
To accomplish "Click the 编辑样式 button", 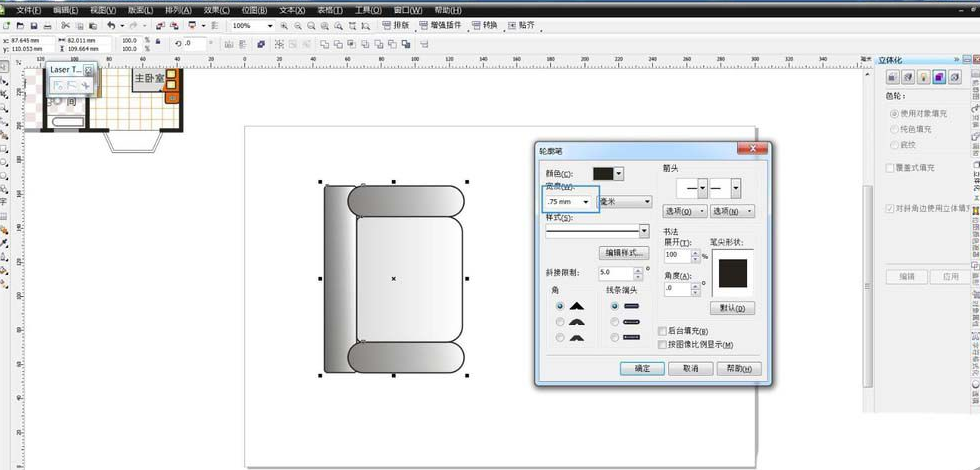I will [x=624, y=252].
